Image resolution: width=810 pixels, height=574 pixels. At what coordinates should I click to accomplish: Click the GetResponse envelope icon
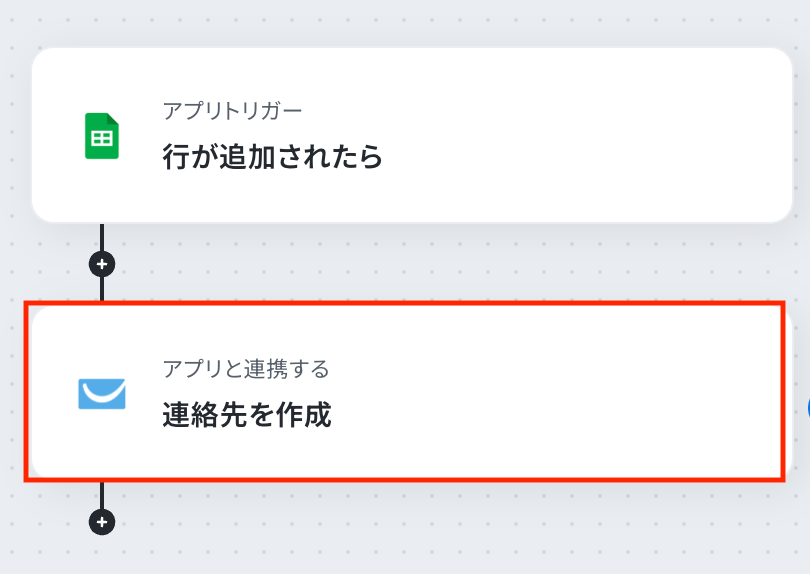(x=102, y=393)
